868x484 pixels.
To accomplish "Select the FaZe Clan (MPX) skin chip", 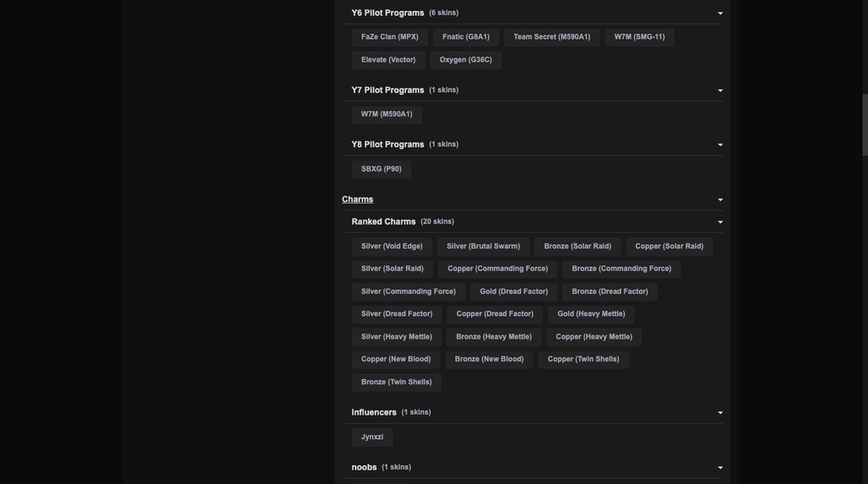I will pos(390,37).
